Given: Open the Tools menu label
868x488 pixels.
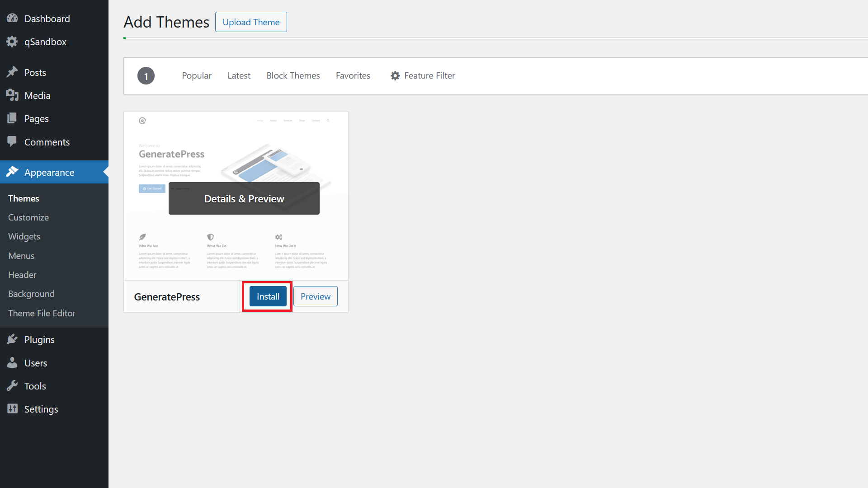Looking at the screenshot, I should pos(35,386).
